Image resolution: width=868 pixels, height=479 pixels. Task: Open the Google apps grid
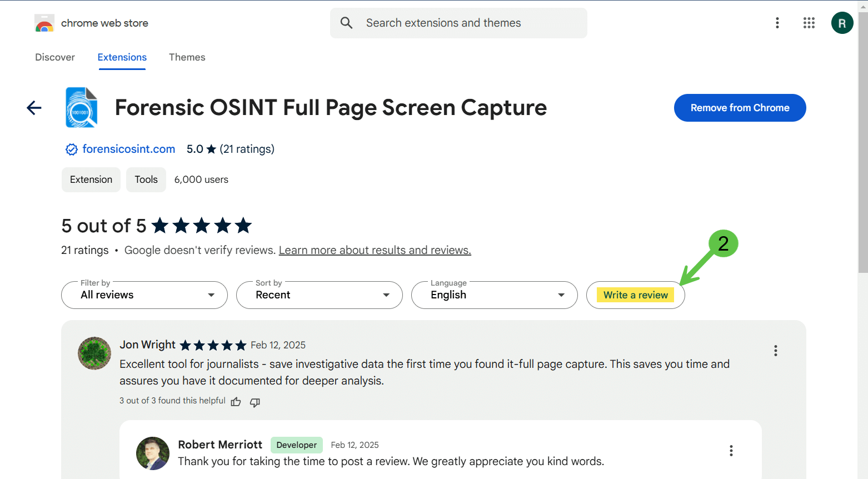[x=809, y=23]
